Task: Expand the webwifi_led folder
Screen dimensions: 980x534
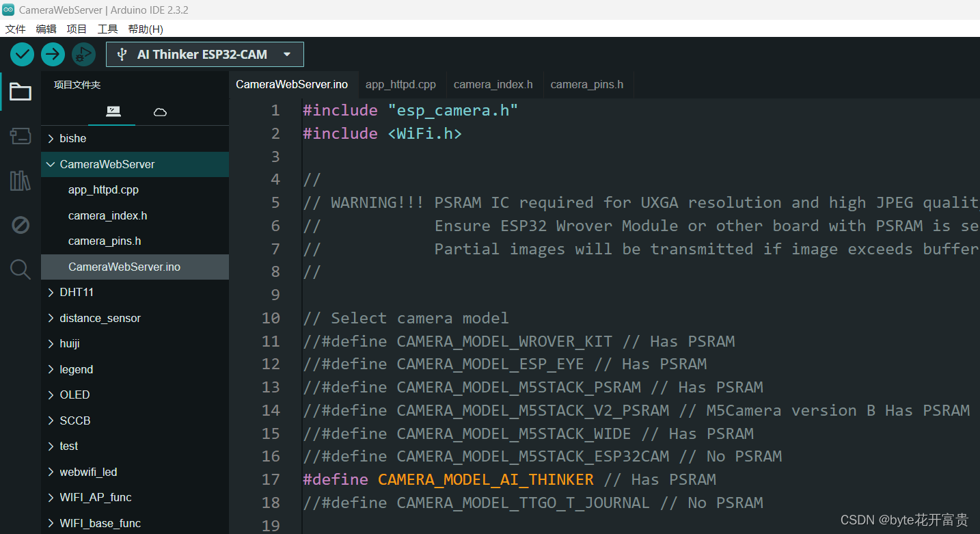Action: pos(135,472)
